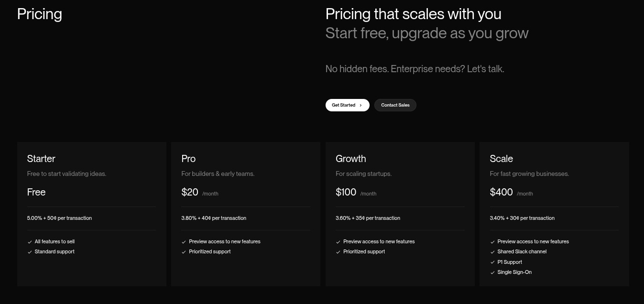
Task: Click the Contact Sales button
Action: pyautogui.click(x=395, y=105)
